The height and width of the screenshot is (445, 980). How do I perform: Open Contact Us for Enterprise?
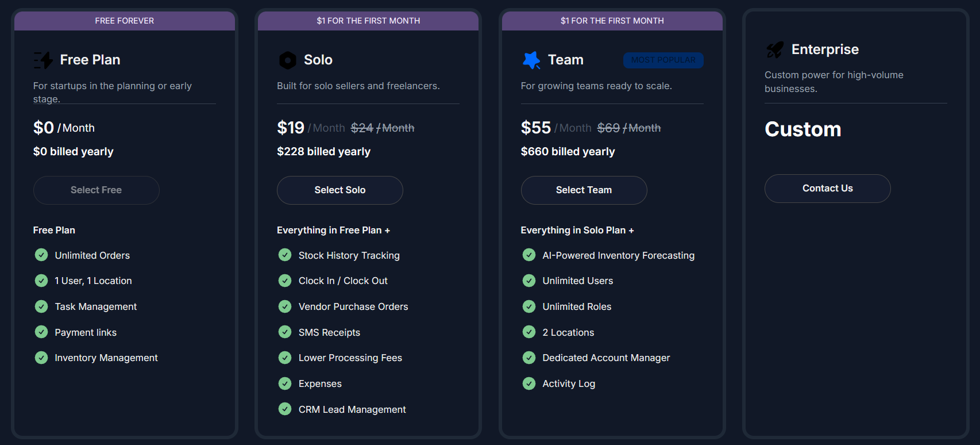pos(828,189)
